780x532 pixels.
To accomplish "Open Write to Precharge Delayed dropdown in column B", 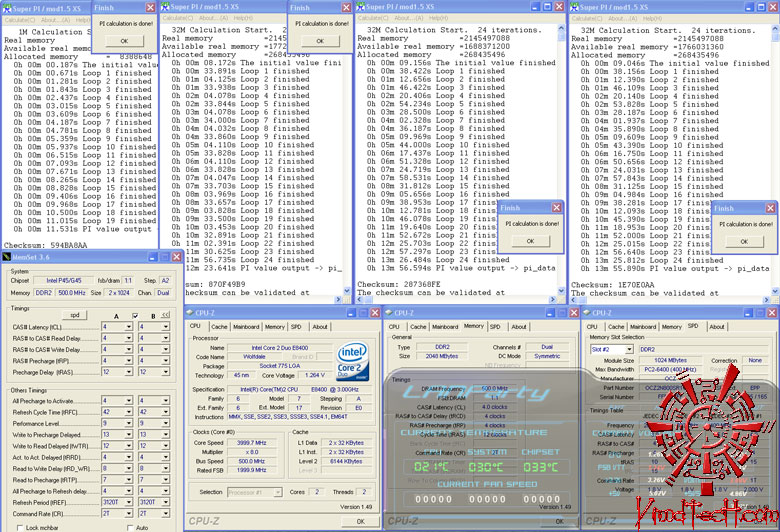I will (x=166, y=434).
